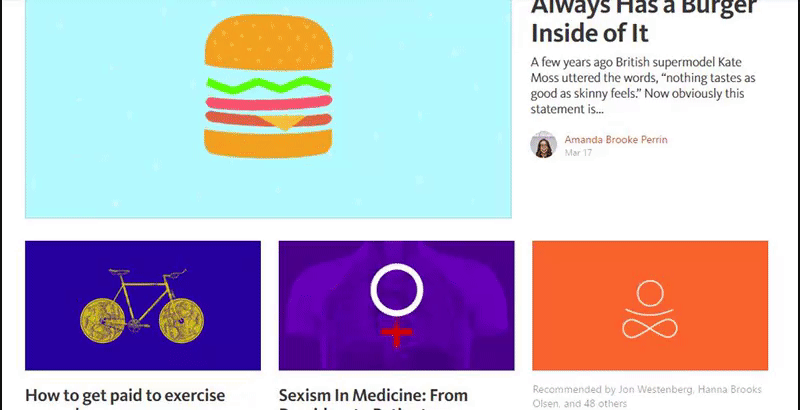Click the white meditating figure icon

point(650,310)
